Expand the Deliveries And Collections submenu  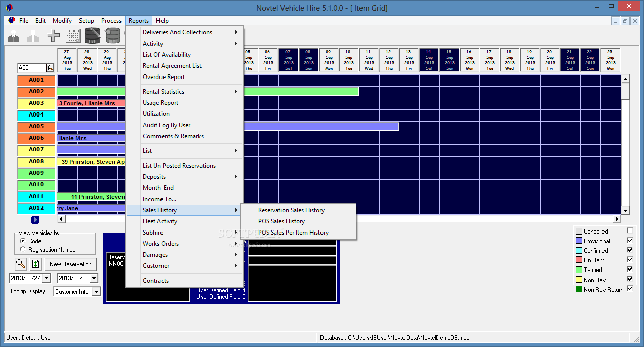pos(185,32)
